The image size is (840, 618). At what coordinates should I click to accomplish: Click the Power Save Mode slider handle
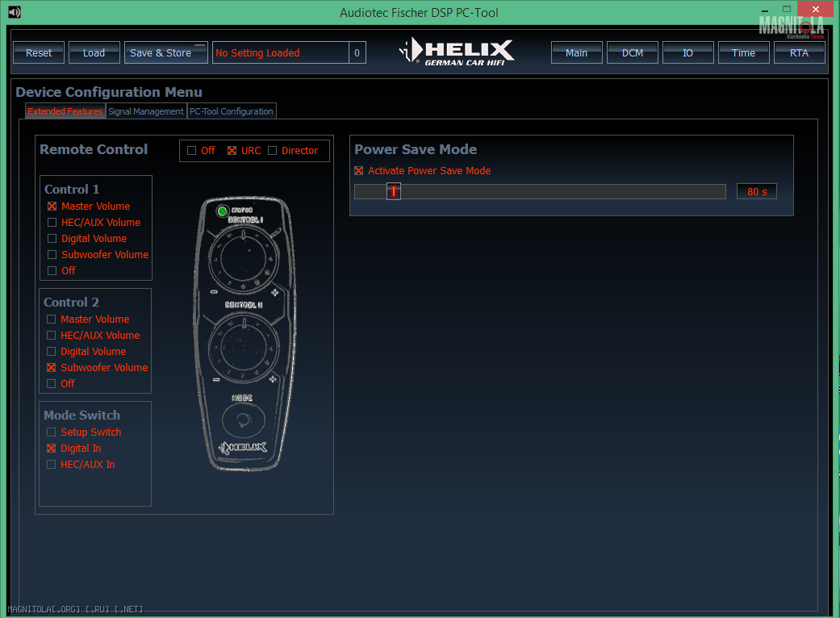coord(394,191)
